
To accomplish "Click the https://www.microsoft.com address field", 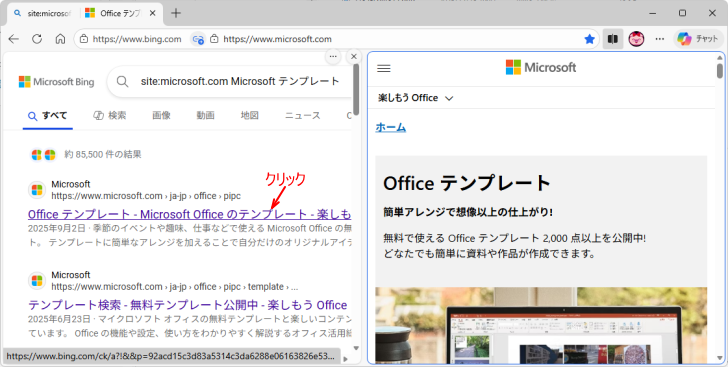I will point(277,39).
